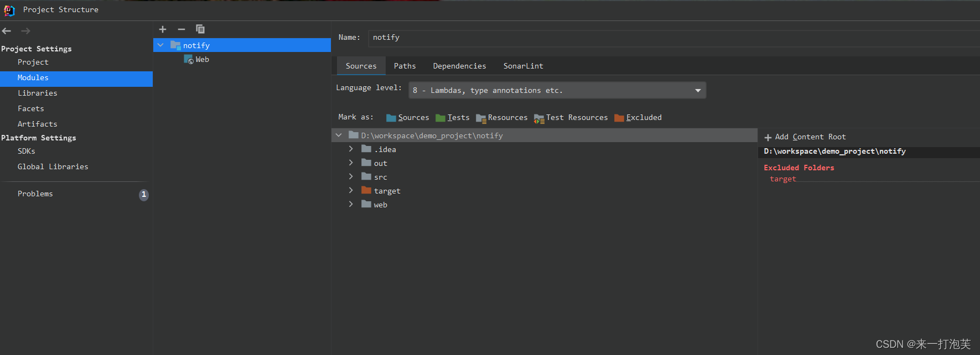Click Add Content Root
The height and width of the screenshot is (355, 980).
tap(805, 137)
